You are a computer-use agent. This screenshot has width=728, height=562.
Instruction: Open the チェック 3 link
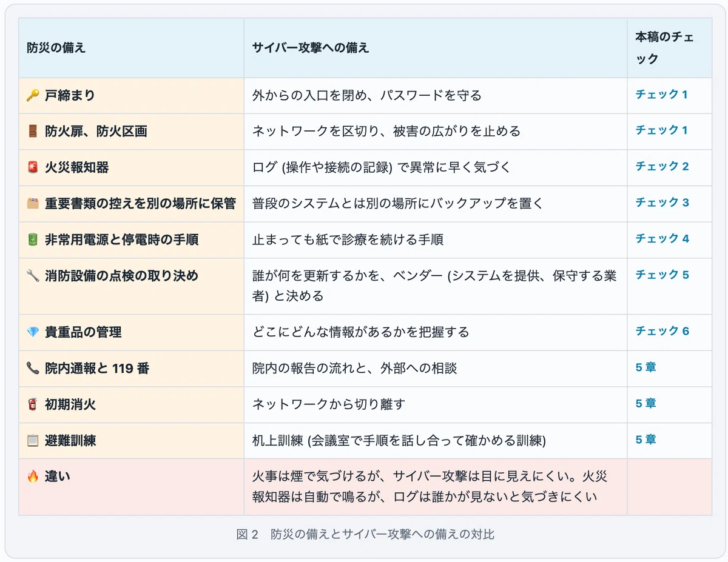662,202
